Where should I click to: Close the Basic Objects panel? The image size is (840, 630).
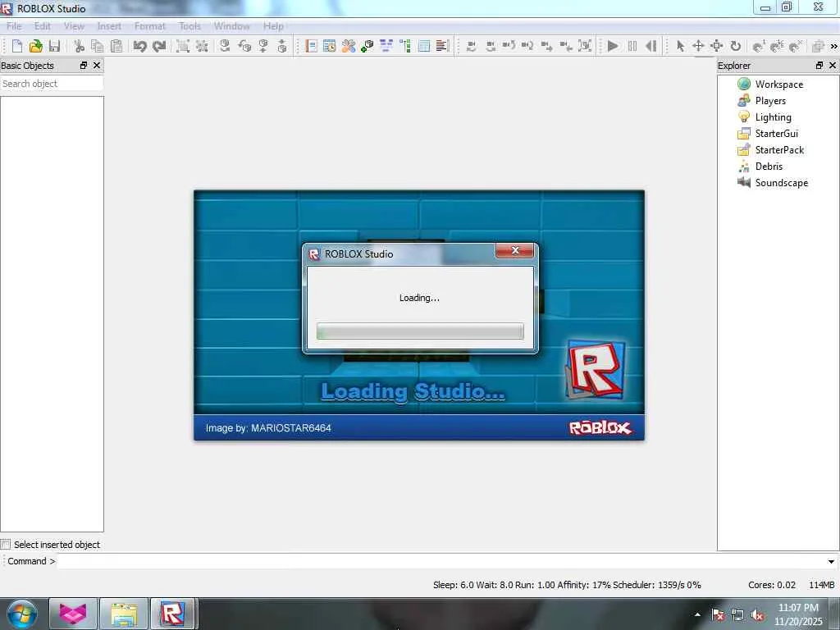97,65
